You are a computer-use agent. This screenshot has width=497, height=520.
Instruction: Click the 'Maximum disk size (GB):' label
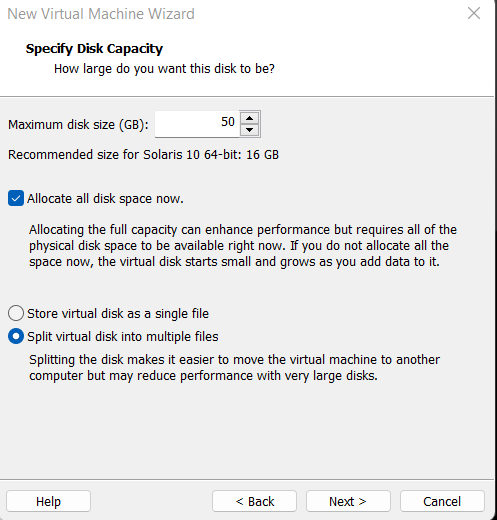pyautogui.click(x=78, y=125)
